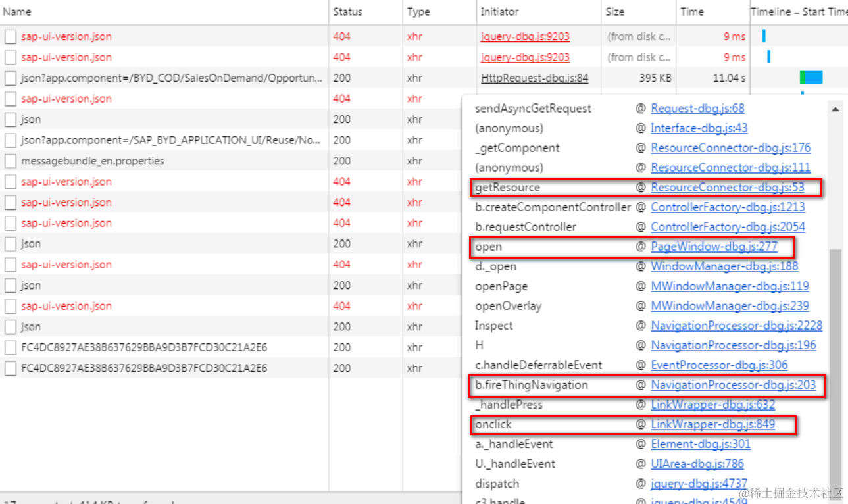Open MWindowManager-dbg.js:119 source link
The width and height of the screenshot is (848, 504).
[730, 286]
